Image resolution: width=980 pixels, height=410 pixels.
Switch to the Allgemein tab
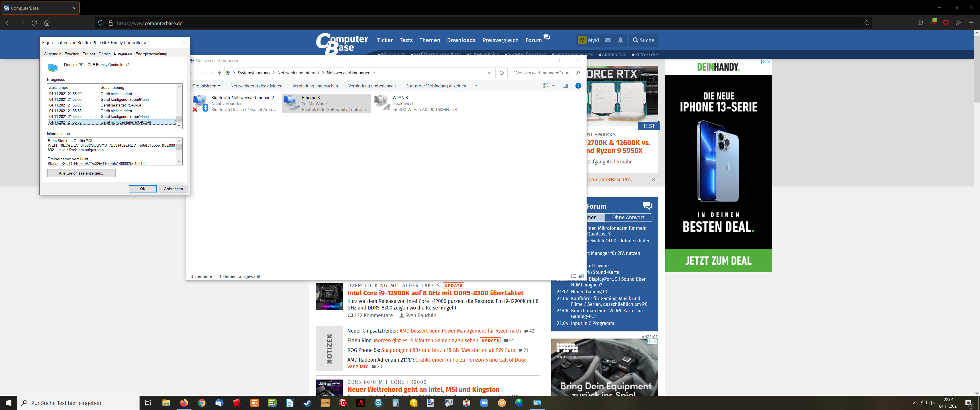(x=52, y=54)
